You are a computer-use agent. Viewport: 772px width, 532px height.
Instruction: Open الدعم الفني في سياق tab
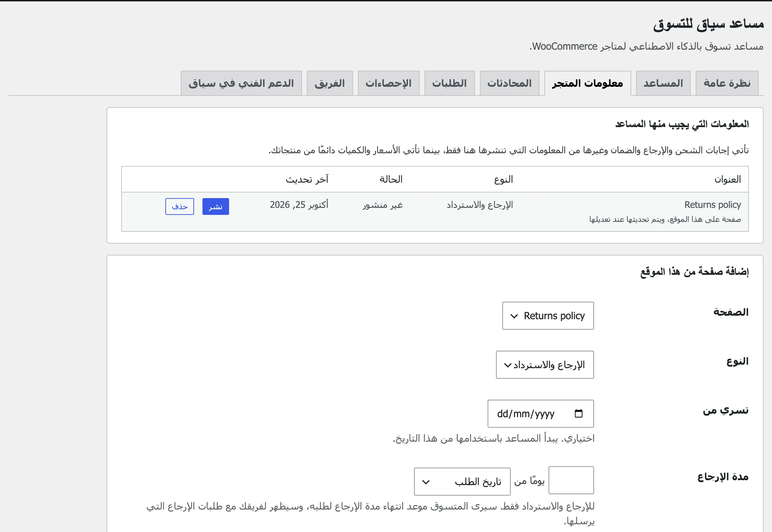(241, 83)
